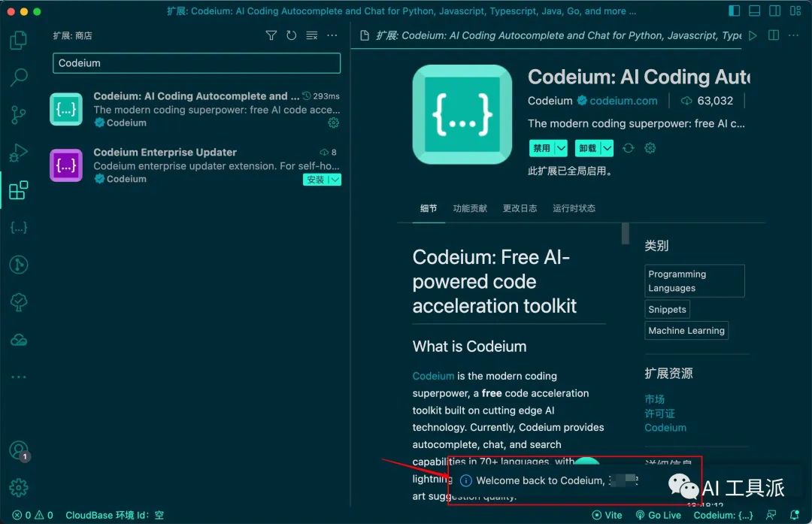The height and width of the screenshot is (524, 812).
Task: Show additional activity bar views
Action: pos(19,377)
